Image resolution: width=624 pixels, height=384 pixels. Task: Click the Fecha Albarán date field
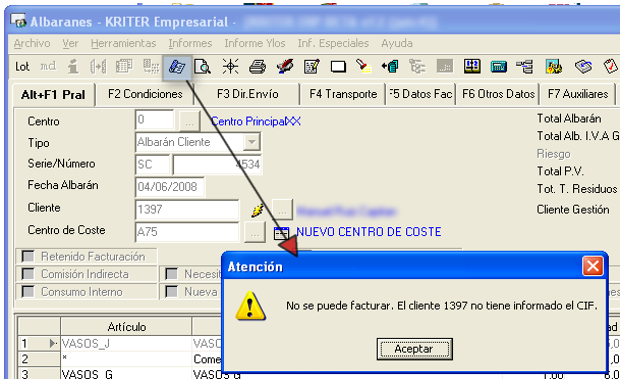(x=170, y=187)
